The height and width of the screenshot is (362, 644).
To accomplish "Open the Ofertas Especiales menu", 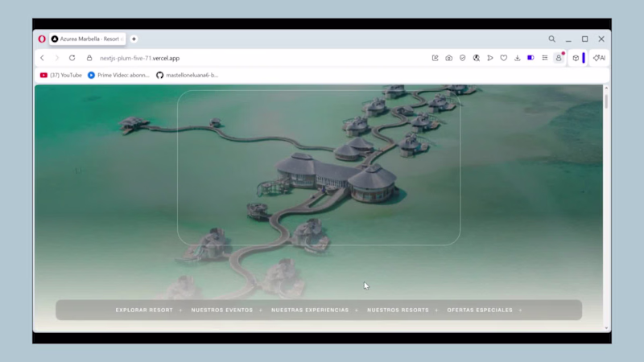I will [x=480, y=310].
